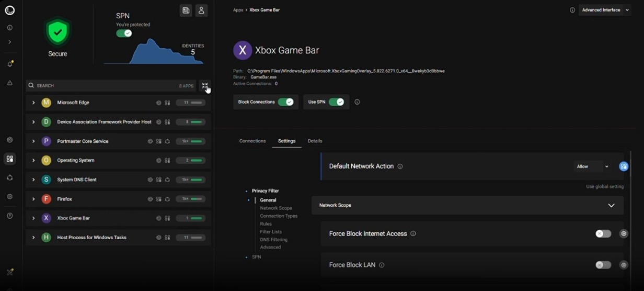Image resolution: width=644 pixels, height=291 pixels.
Task: Click System DNS Client's app settings icon
Action: pyautogui.click(x=158, y=180)
